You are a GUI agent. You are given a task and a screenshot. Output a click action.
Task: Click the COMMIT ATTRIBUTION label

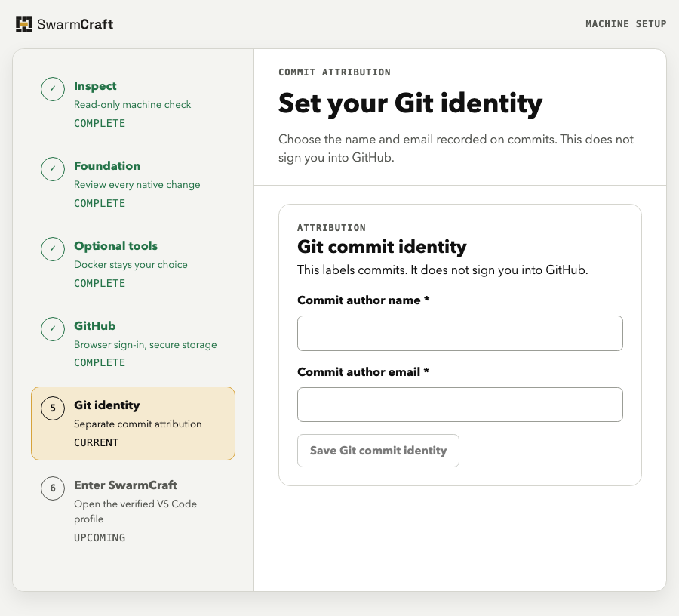[334, 72]
